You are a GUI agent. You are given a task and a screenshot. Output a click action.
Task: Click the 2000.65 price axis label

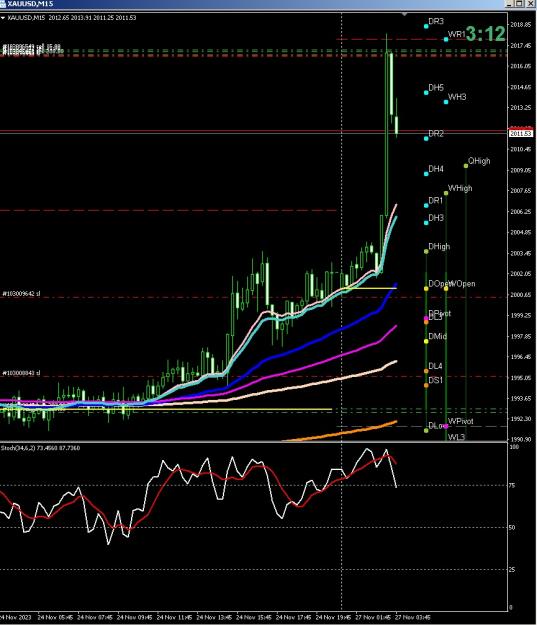point(521,295)
